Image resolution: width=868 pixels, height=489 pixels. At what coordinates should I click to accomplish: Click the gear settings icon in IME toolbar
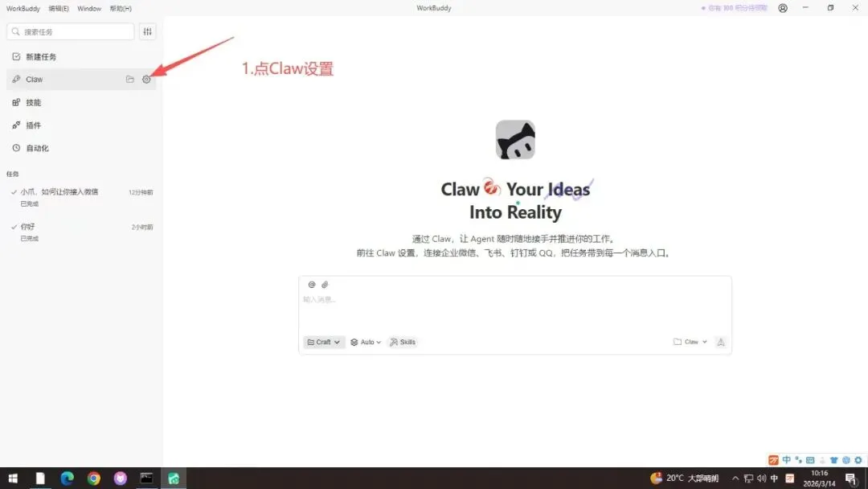coord(858,460)
